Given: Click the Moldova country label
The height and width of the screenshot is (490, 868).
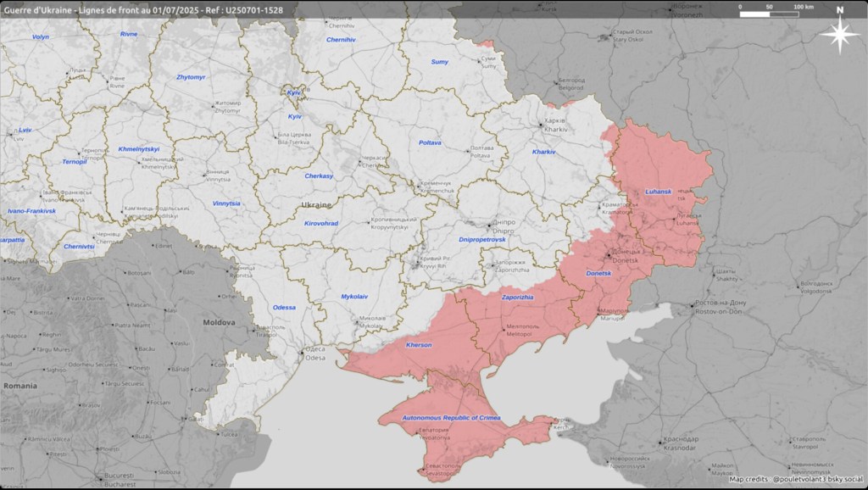Looking at the screenshot, I should (x=218, y=323).
